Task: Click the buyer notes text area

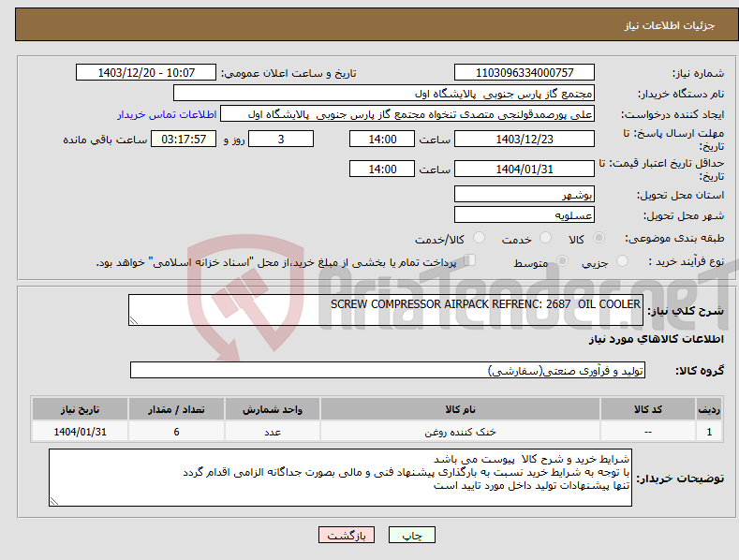Action: 340,478
